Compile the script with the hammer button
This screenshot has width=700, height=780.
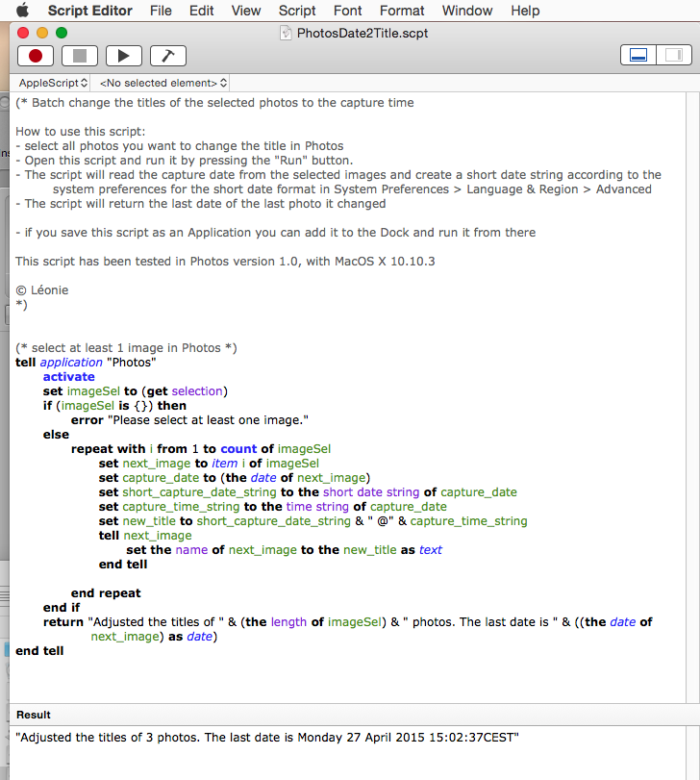[x=168, y=56]
